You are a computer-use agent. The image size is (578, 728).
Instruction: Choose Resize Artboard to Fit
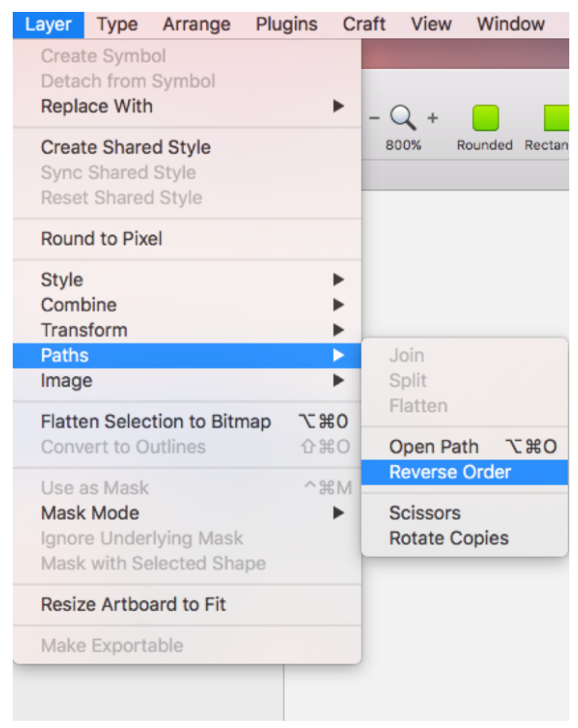pos(134,604)
